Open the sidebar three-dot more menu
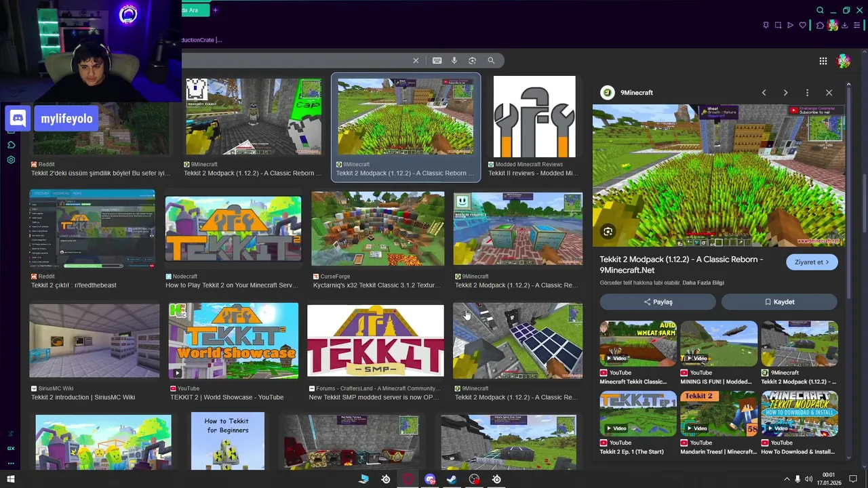The image size is (868, 488). 11,464
